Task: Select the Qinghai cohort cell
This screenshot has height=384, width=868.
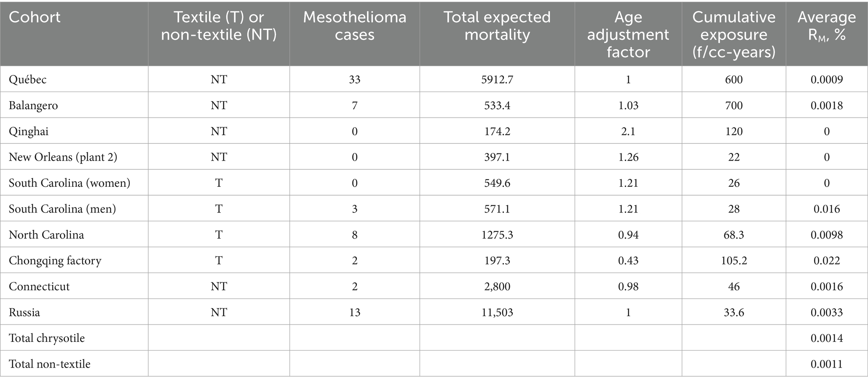Action: click(x=29, y=132)
